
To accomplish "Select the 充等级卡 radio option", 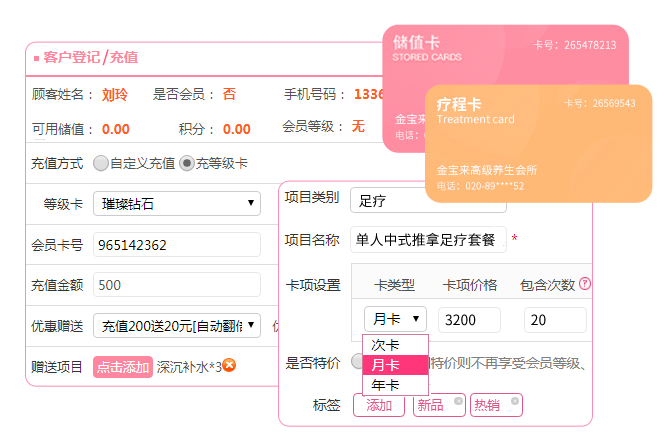I will pyautogui.click(x=186, y=163).
